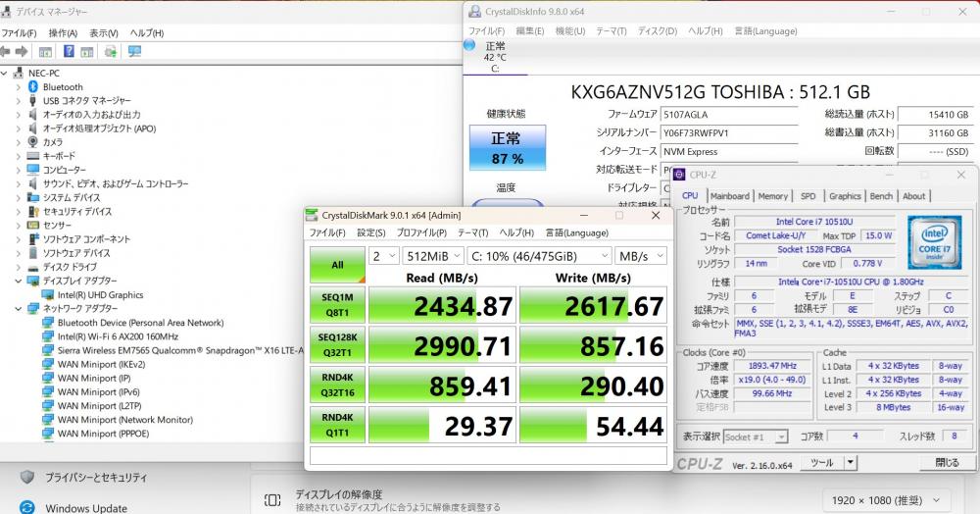Select the キーボード category in device tree
The height and width of the screenshot is (514, 980).
point(59,156)
